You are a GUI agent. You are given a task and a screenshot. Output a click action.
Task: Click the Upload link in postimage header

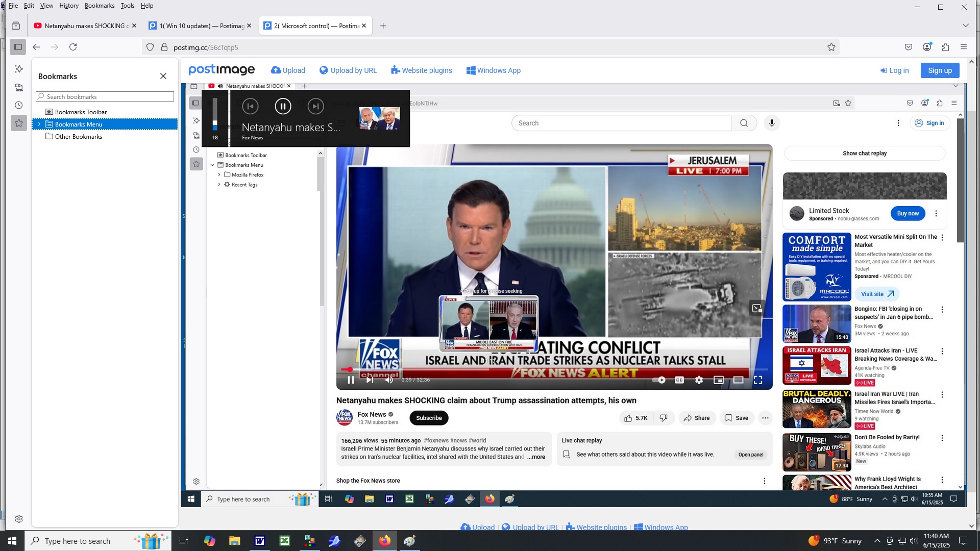[x=288, y=70]
